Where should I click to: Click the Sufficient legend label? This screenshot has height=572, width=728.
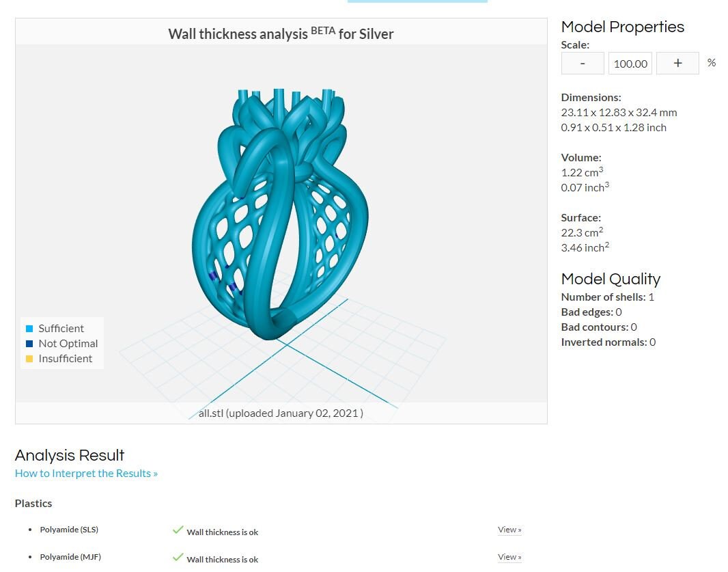(x=61, y=329)
